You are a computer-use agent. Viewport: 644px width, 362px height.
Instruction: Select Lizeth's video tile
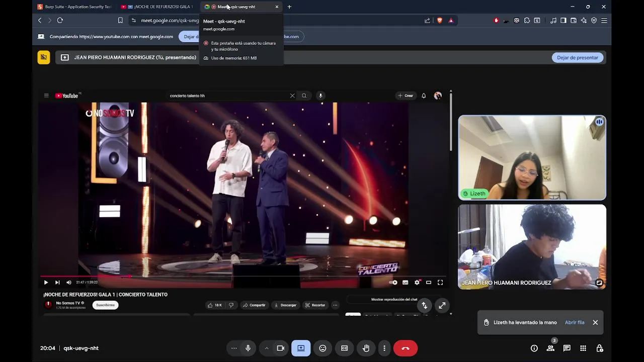532,157
